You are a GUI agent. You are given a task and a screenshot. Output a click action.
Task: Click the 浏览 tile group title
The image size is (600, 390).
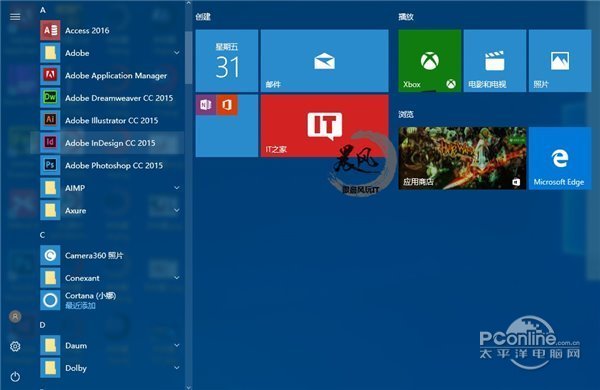[x=406, y=114]
